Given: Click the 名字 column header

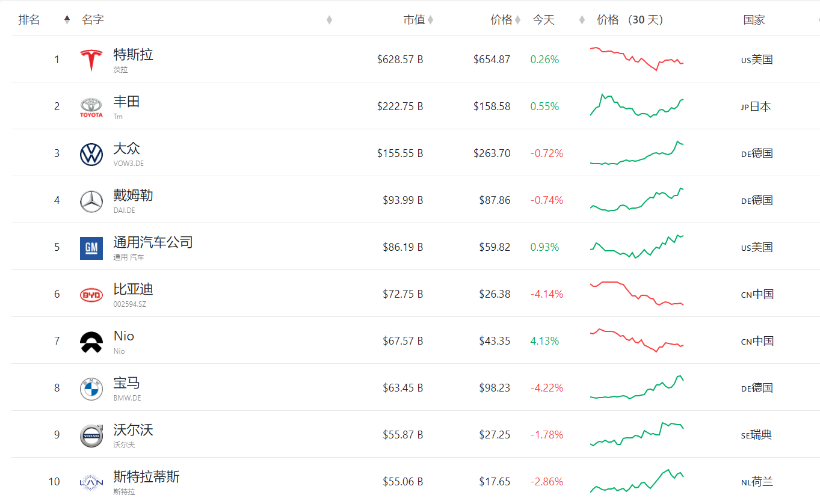Looking at the screenshot, I should (x=93, y=20).
